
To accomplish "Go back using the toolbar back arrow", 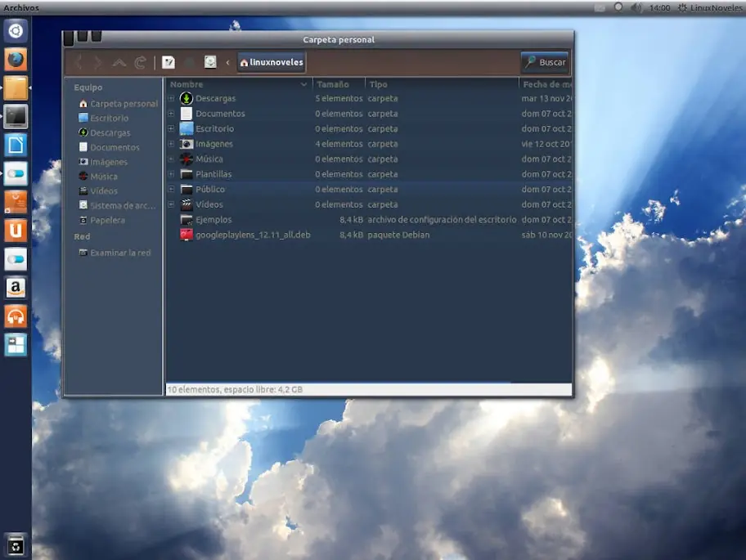I will 79,62.
